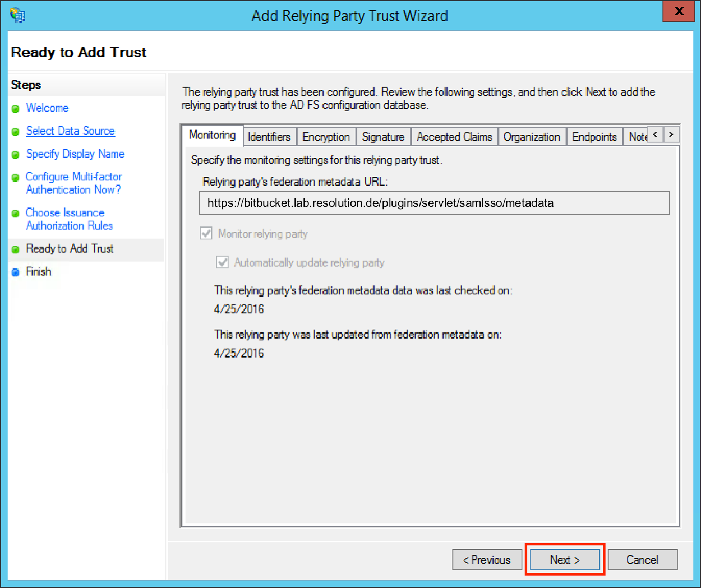Click the green bullet beside Ready to Add Trust

pyautogui.click(x=16, y=249)
